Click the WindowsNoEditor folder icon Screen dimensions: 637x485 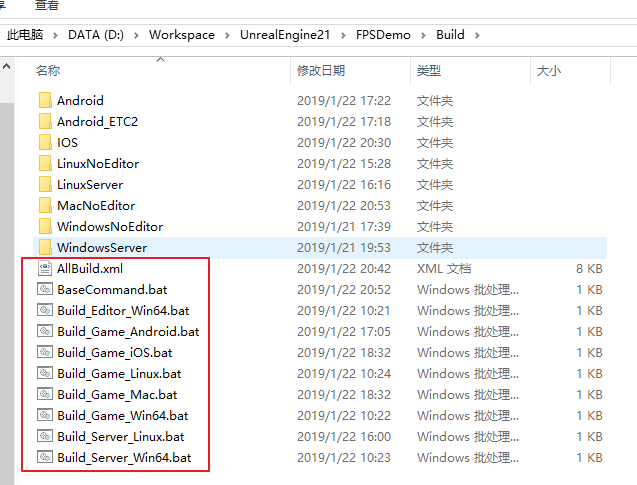click(x=45, y=226)
